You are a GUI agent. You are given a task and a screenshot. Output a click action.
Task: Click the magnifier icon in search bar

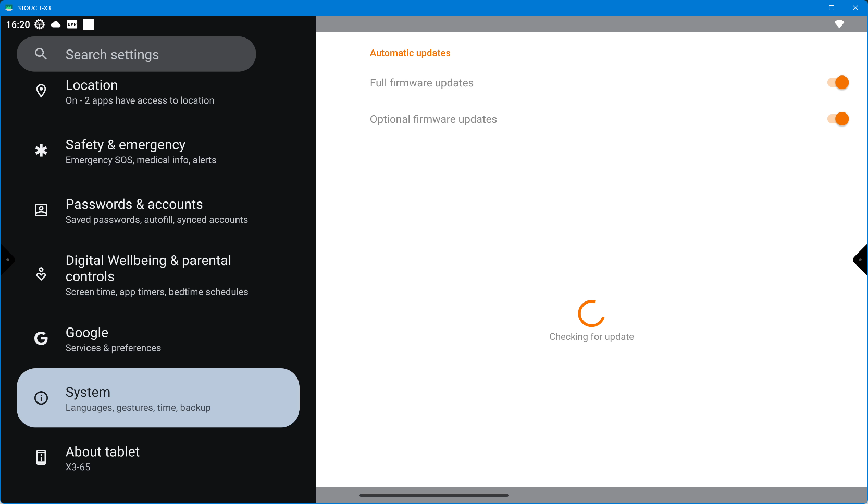pyautogui.click(x=41, y=54)
